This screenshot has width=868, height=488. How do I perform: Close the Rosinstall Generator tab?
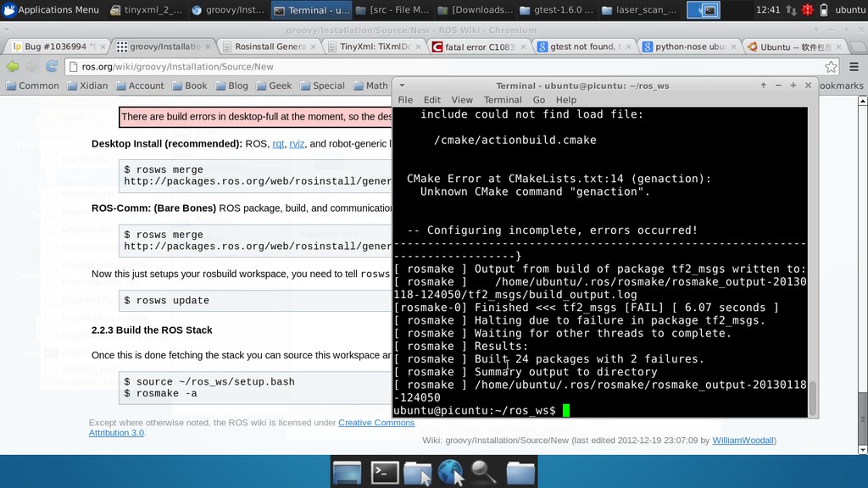(x=313, y=47)
